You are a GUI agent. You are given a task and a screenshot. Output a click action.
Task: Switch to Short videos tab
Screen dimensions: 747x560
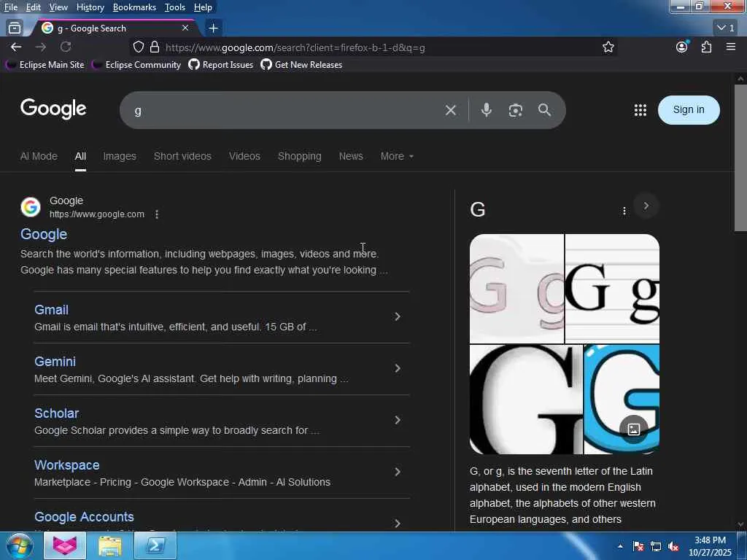pos(182,156)
